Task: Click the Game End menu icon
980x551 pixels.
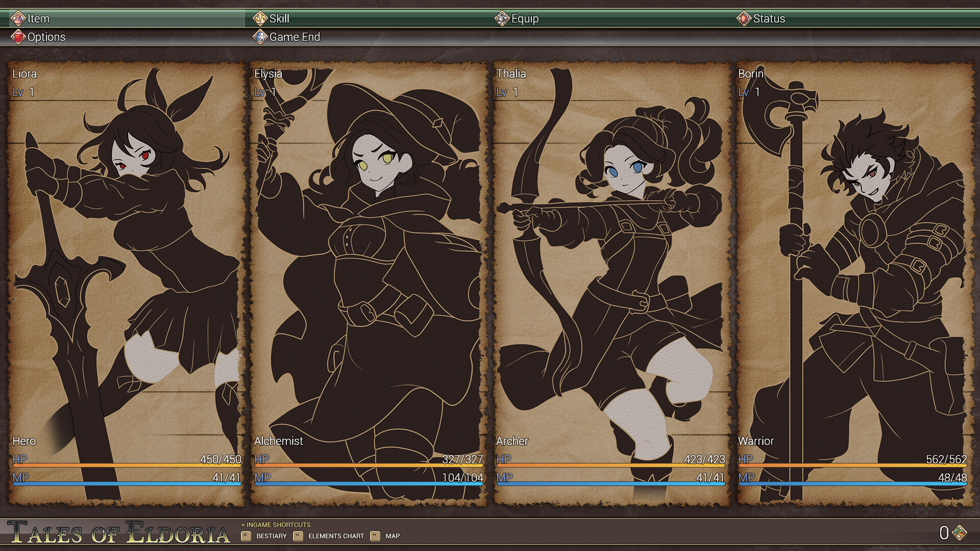Action: [x=260, y=37]
